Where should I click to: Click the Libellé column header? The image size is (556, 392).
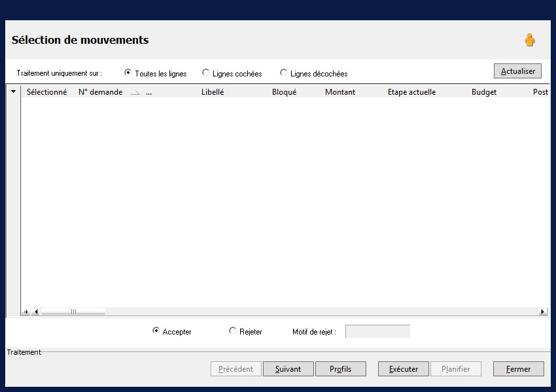coord(213,92)
